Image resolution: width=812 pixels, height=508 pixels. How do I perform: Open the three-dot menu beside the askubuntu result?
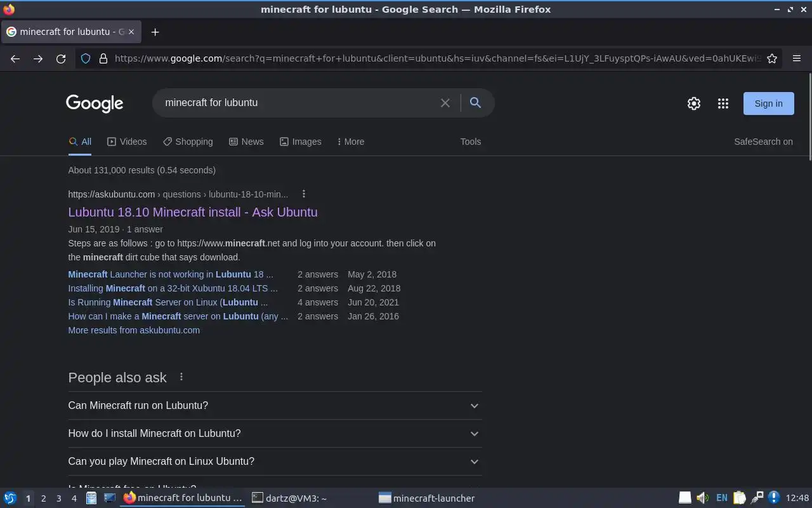click(304, 194)
